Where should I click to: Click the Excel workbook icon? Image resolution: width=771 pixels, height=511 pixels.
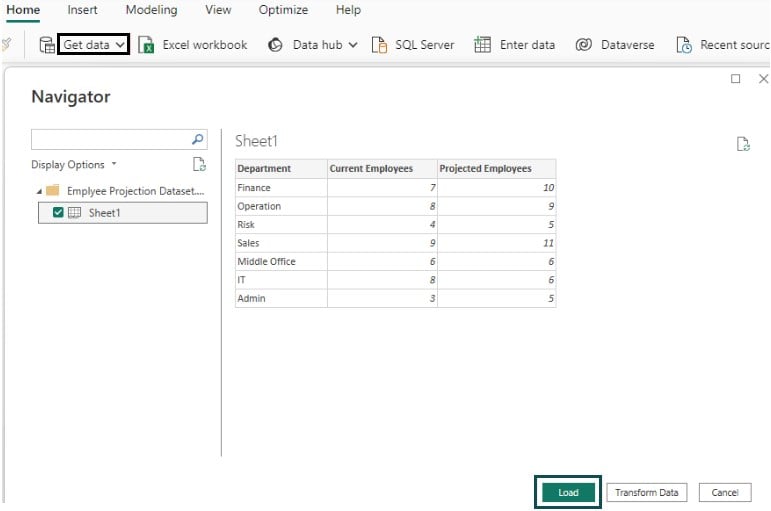click(x=146, y=45)
